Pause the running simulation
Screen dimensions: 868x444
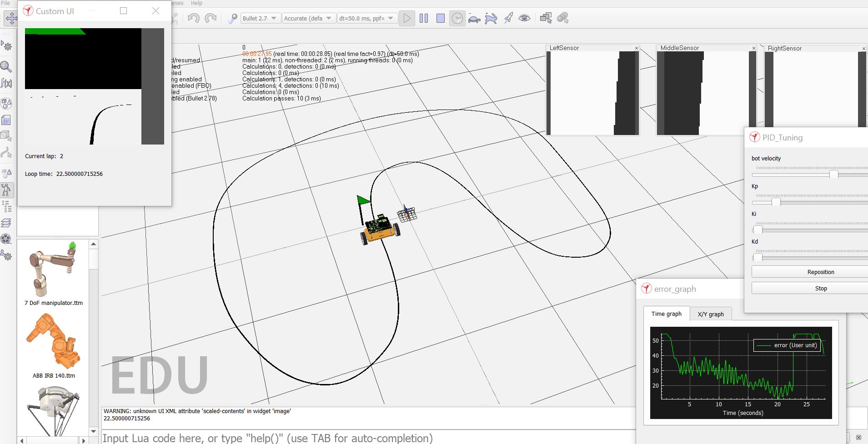click(x=424, y=18)
